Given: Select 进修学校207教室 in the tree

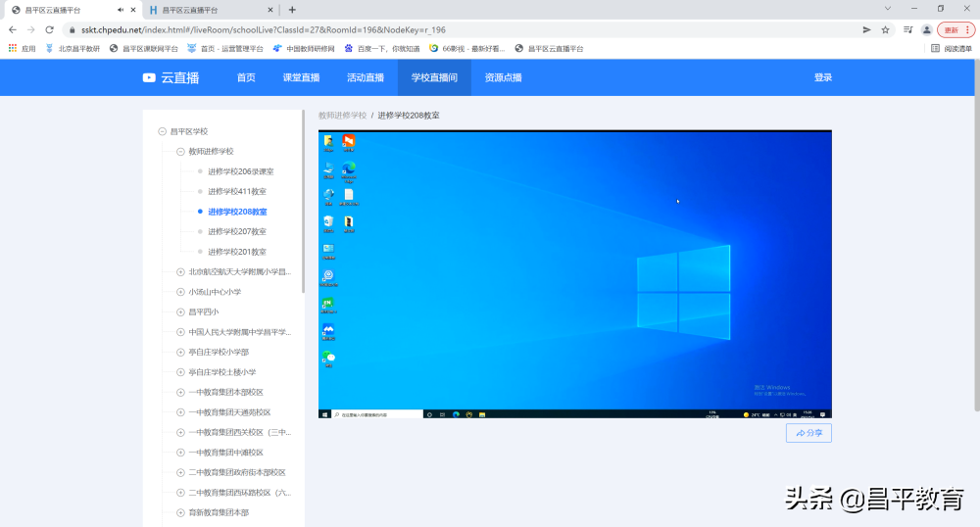Looking at the screenshot, I should coord(237,231).
